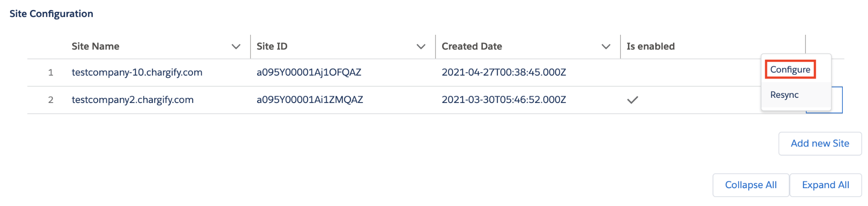The height and width of the screenshot is (206, 868).
Task: Click the Is enabled column header
Action: 650,47
